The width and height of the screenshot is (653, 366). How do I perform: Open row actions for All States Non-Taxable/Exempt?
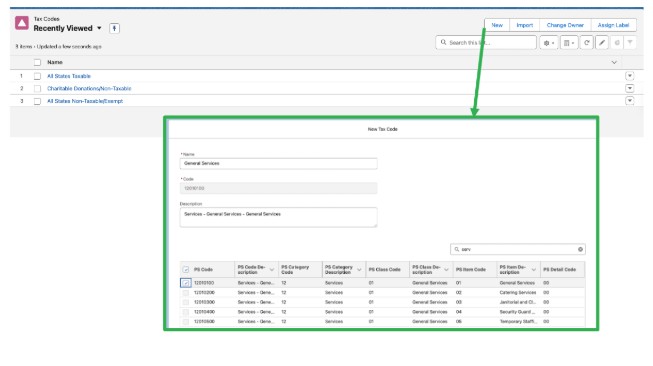(x=630, y=101)
